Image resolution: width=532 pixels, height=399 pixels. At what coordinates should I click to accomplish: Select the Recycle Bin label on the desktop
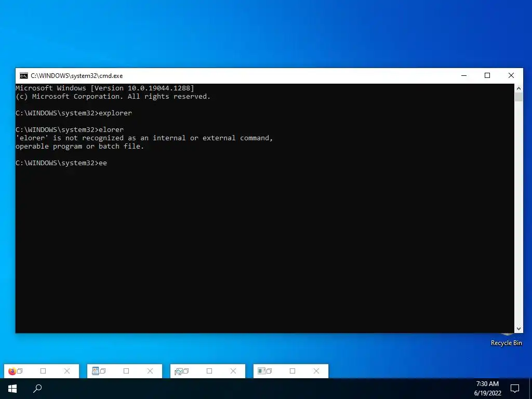[x=506, y=343]
